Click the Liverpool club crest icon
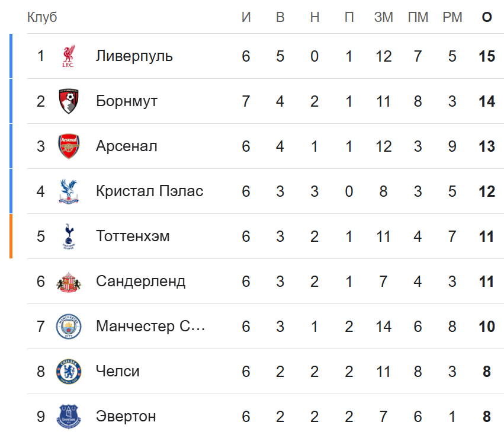The width and height of the screenshot is (504, 438). tap(68, 56)
